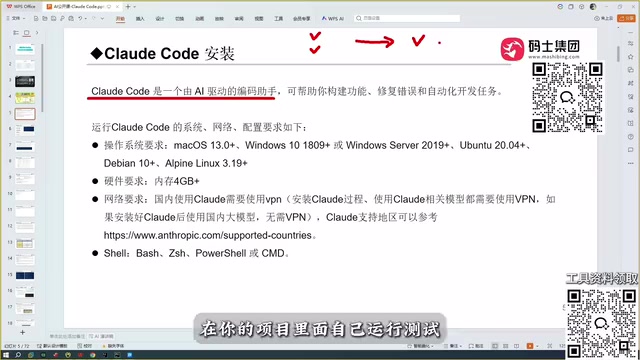Image resolution: width=640 pixels, height=360 pixels.
Task: Click the cloud sync status button
Action: point(603,18)
